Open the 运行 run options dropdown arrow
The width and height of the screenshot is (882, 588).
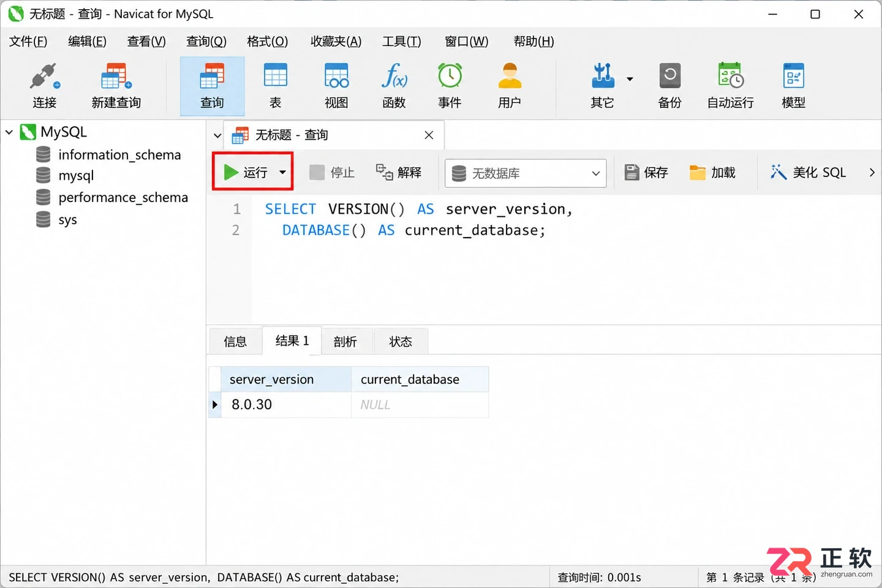[282, 172]
